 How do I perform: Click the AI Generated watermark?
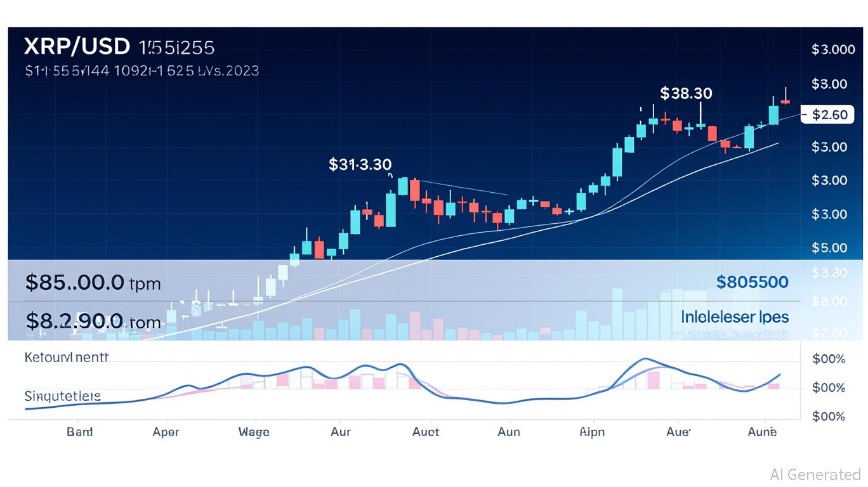(x=815, y=474)
